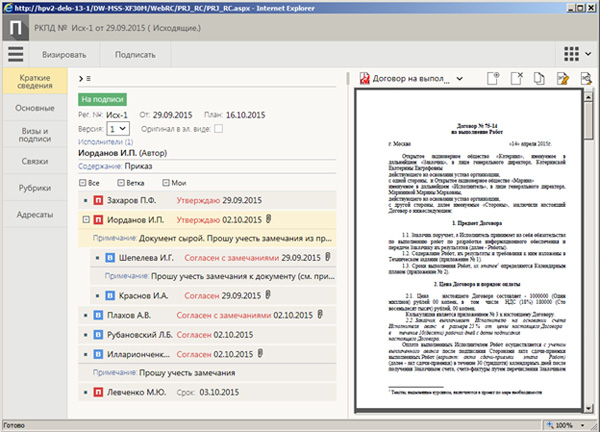Click the splitter handle left of preview
This screenshot has height=432, width=600.
(x=348, y=78)
